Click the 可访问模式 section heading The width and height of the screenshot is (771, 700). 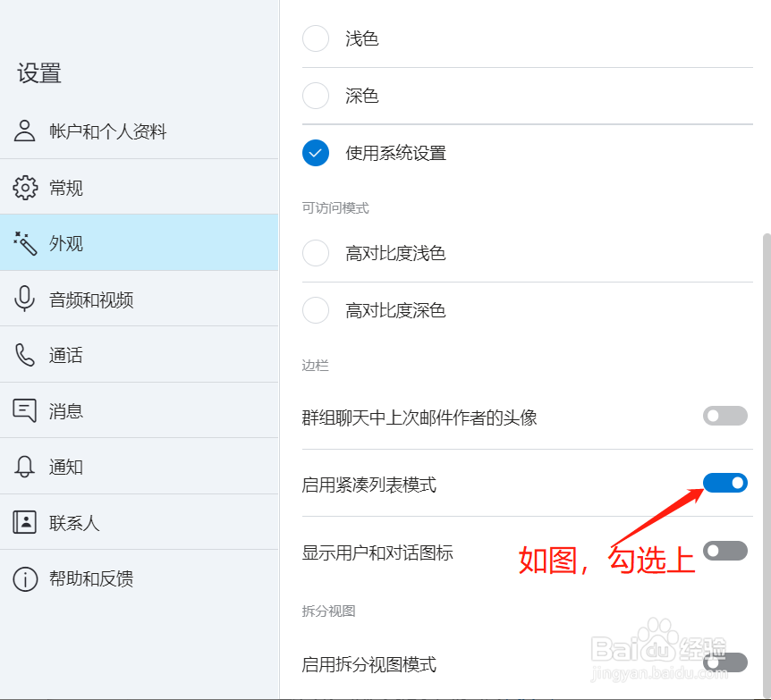coord(335,208)
